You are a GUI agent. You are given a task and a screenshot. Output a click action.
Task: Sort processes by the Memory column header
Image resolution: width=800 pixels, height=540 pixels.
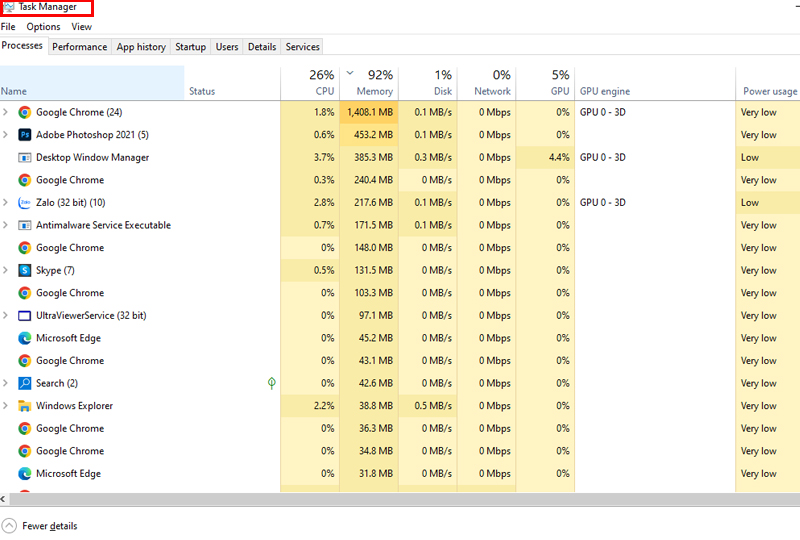click(374, 83)
